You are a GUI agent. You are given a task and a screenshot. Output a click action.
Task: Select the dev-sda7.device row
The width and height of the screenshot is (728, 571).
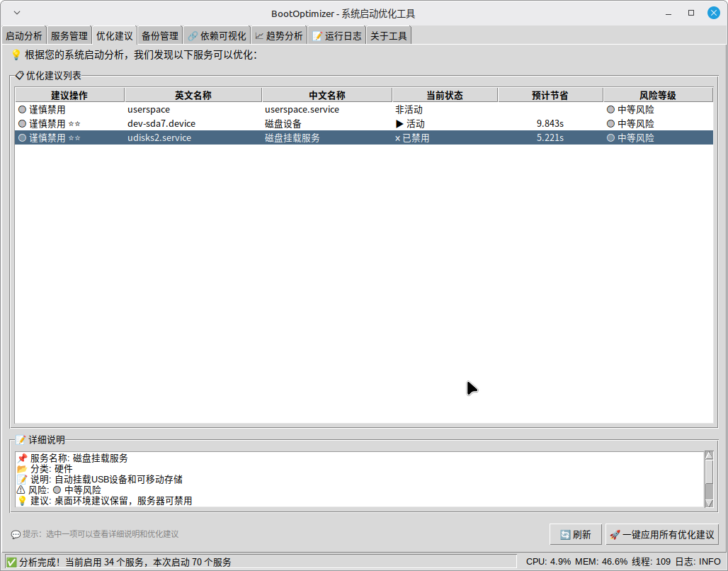click(x=364, y=123)
